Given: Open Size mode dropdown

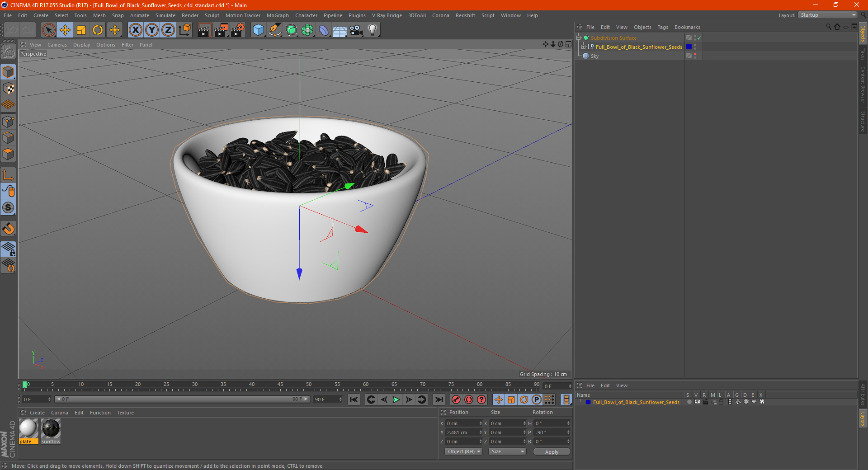Looking at the screenshot, I should pyautogui.click(x=507, y=451).
